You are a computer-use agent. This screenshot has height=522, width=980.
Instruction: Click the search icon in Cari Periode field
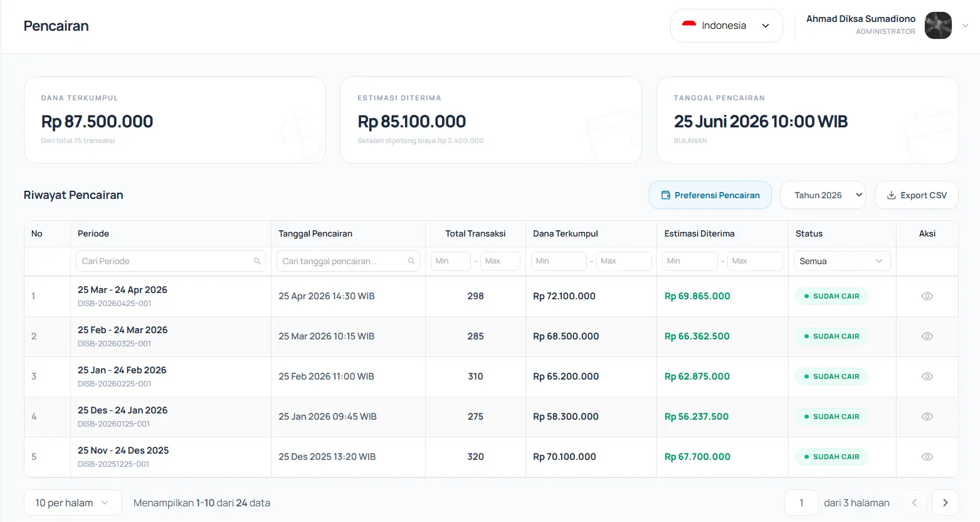pyautogui.click(x=257, y=261)
